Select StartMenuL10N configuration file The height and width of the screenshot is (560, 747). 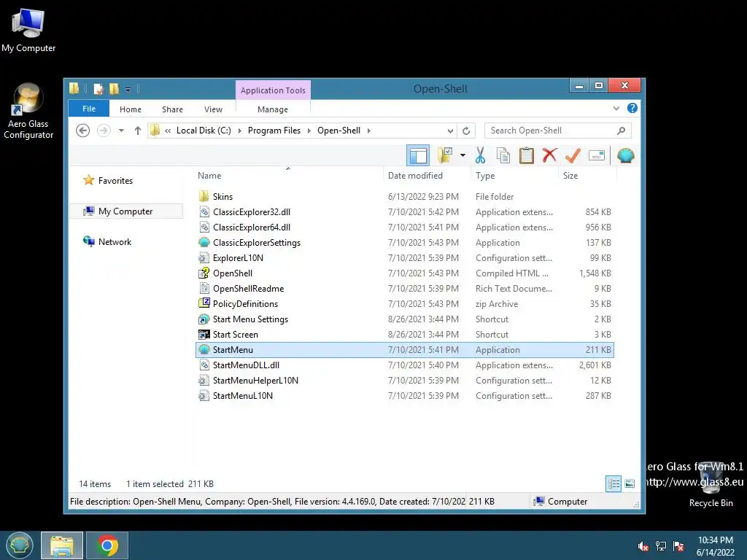[x=405, y=395]
